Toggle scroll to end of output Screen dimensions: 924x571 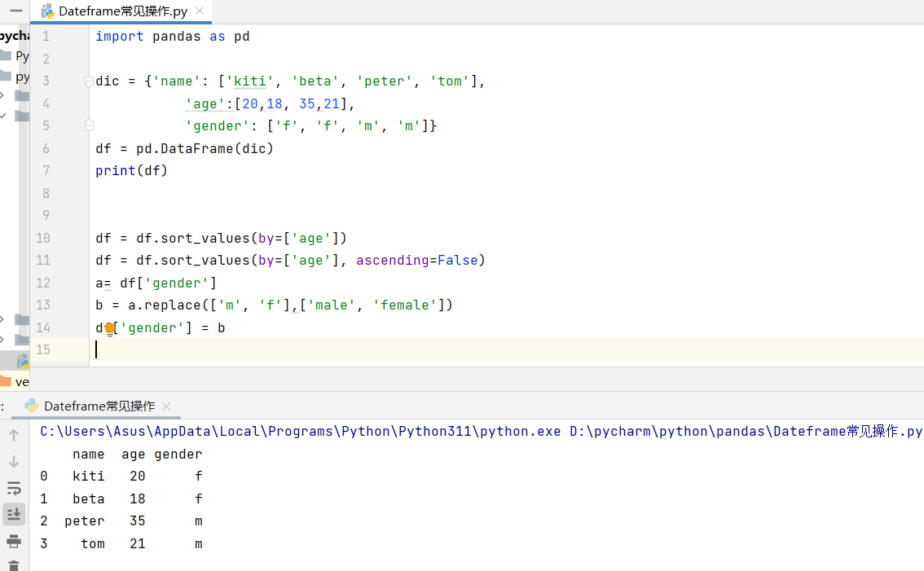pyautogui.click(x=14, y=514)
